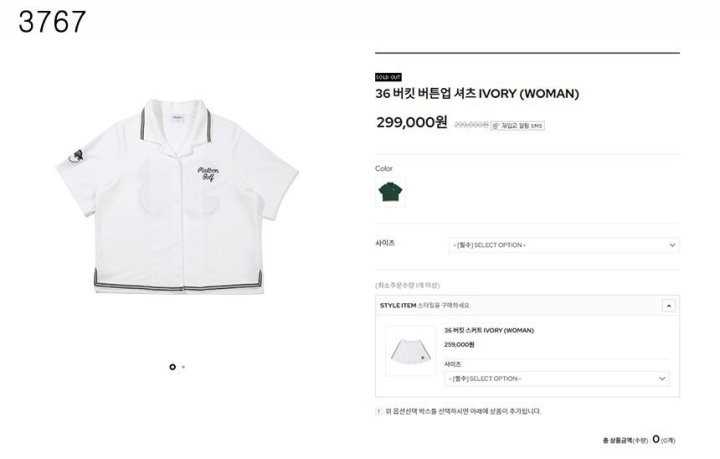Open the ivory skirt thumbnail image
This screenshot has width=720, height=459.
pyautogui.click(x=410, y=351)
